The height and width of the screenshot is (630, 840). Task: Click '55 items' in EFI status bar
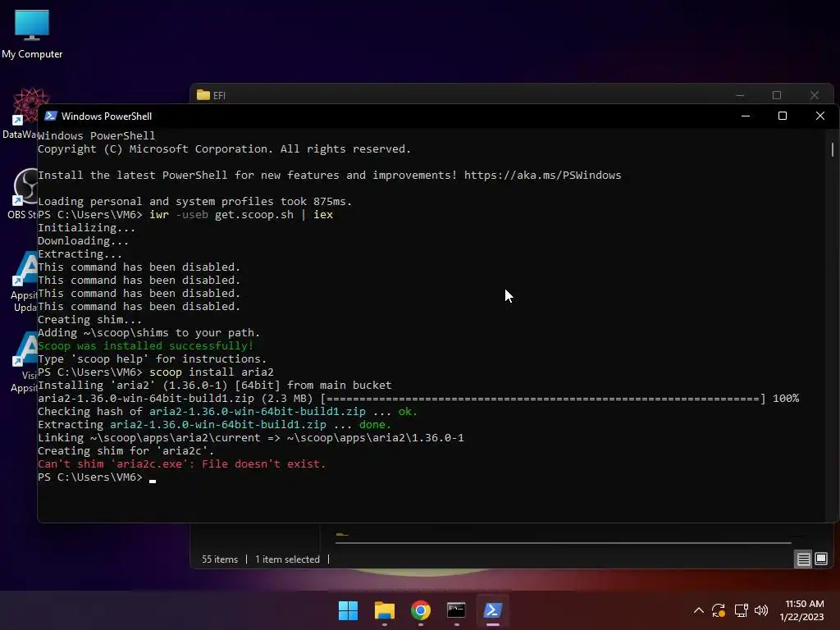(220, 559)
